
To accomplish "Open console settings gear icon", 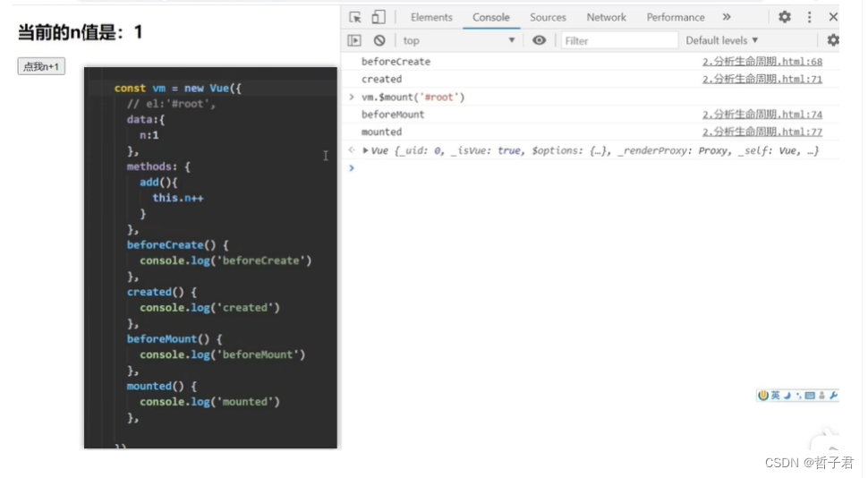I will [832, 40].
